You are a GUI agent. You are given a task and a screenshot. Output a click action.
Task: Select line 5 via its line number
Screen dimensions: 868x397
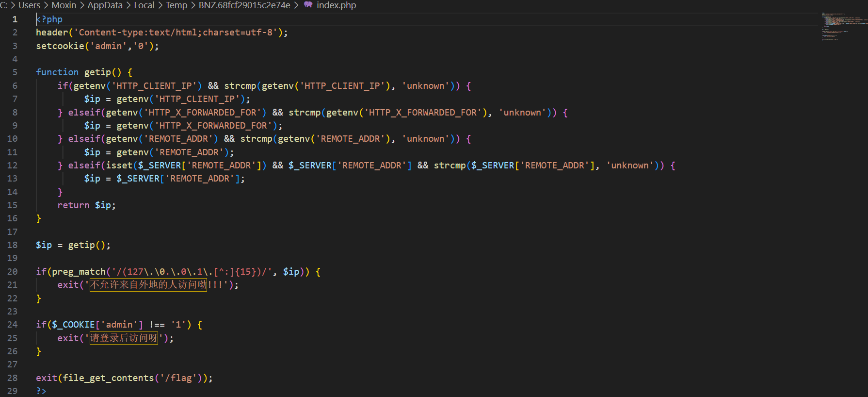point(15,72)
